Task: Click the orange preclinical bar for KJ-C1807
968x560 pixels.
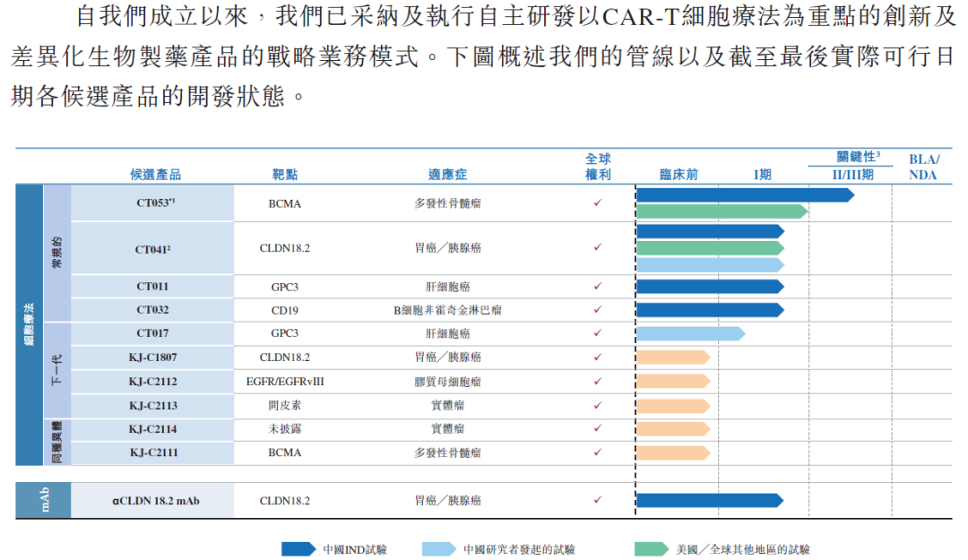Action: tap(672, 358)
